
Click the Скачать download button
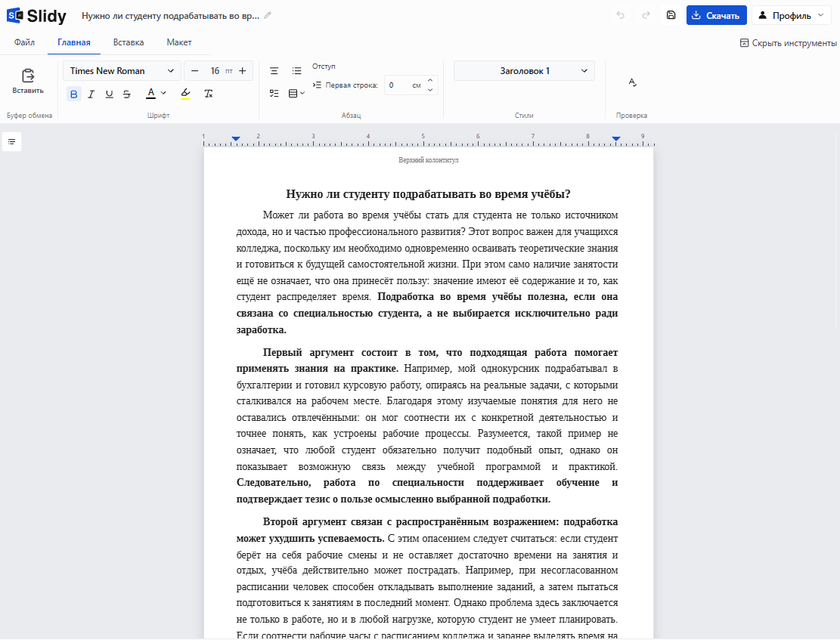716,16
